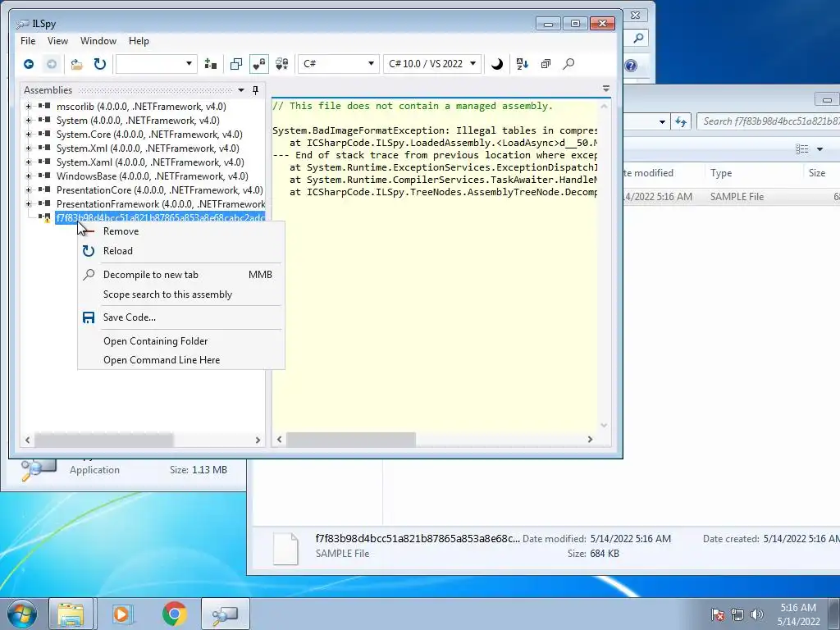
Task: Expand the PresentationCore assembly node
Action: click(x=29, y=189)
